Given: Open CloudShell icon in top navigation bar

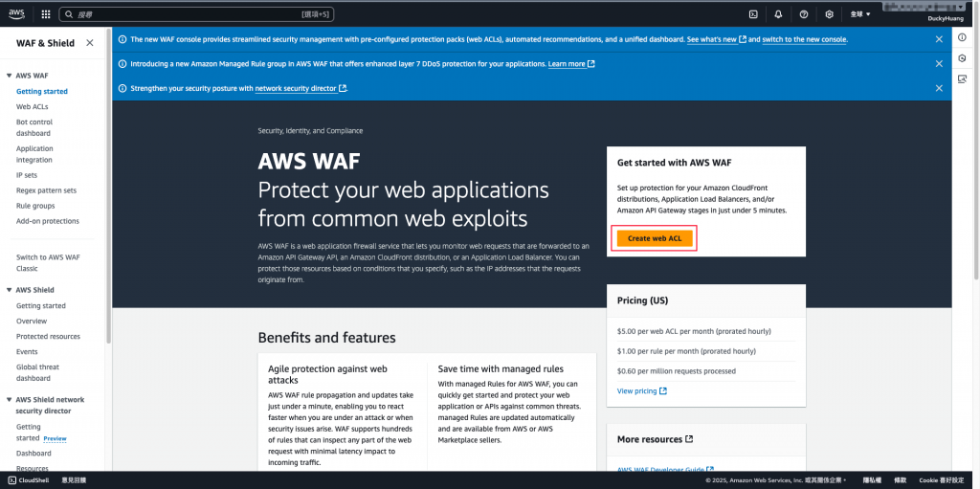Looking at the screenshot, I should tap(754, 13).
